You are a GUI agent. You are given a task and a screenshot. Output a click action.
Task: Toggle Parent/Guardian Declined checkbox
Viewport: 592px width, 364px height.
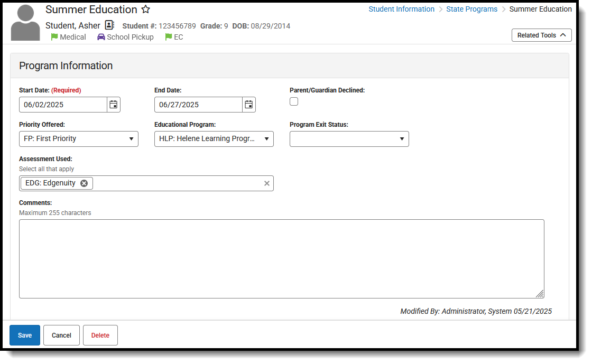294,101
